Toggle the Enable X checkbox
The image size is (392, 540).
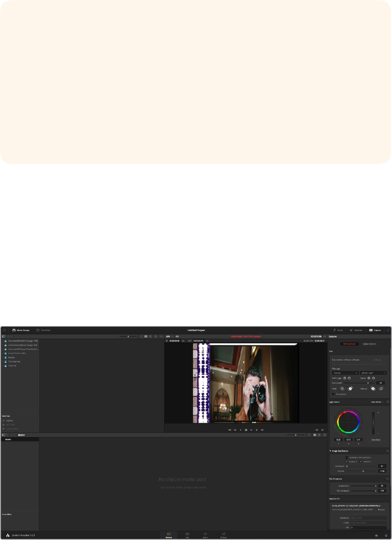coord(347,462)
